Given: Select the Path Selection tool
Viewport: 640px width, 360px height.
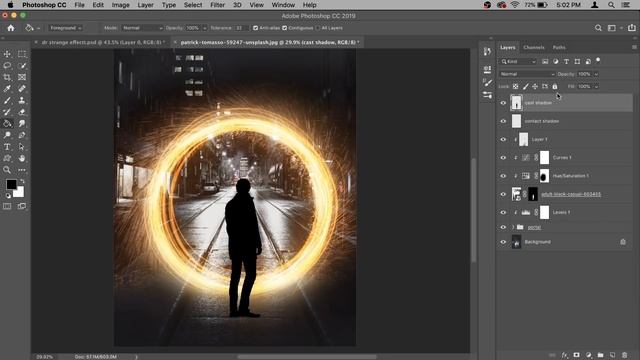Looking at the screenshot, I should tap(22, 147).
